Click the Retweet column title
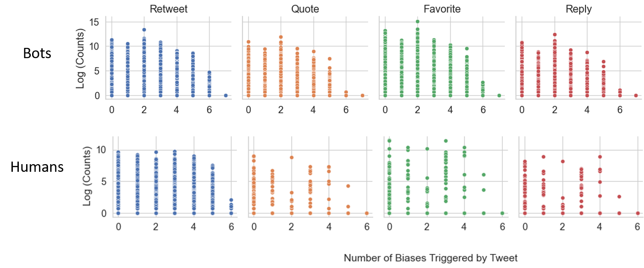Viewport: 644px width, 268px height. point(169,9)
